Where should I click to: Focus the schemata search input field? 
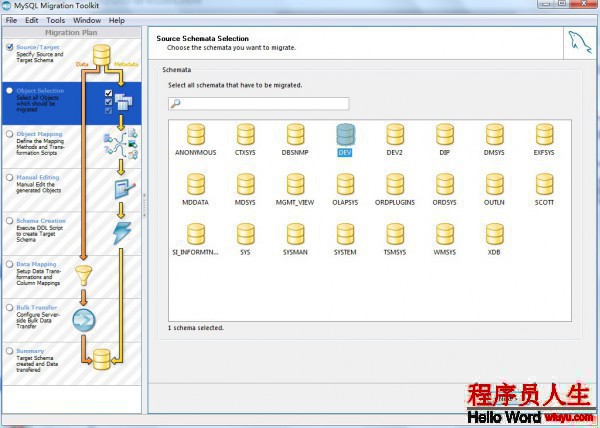(x=259, y=103)
